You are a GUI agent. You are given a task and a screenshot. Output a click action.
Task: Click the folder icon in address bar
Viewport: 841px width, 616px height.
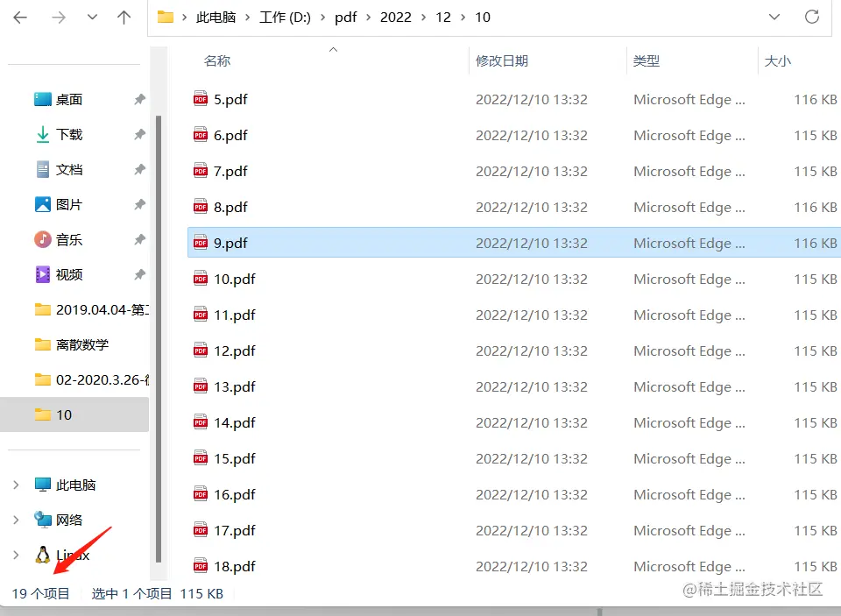166,18
